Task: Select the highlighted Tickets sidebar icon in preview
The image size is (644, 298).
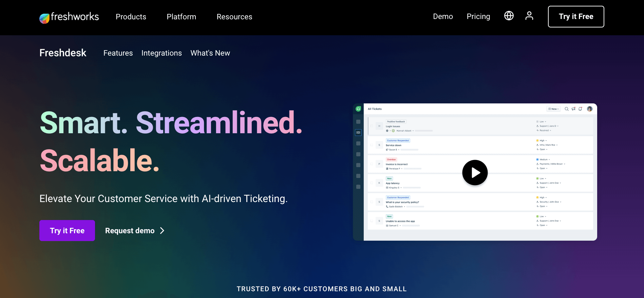Action: [x=358, y=133]
